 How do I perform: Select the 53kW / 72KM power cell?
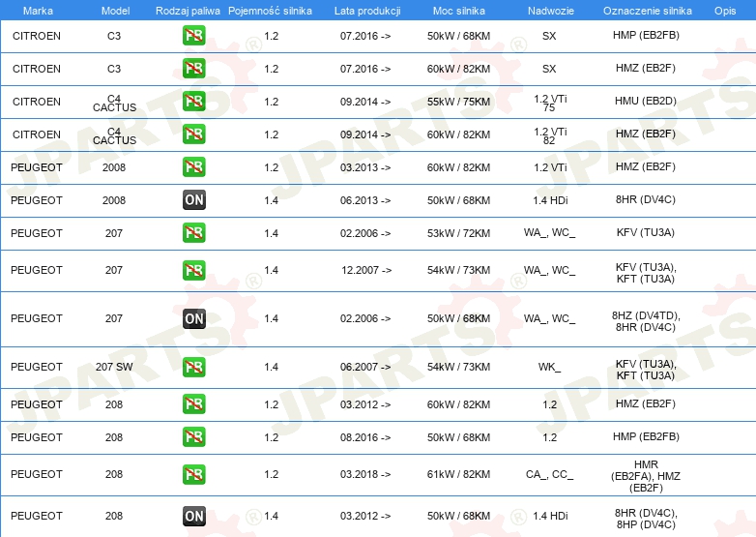coord(459,233)
